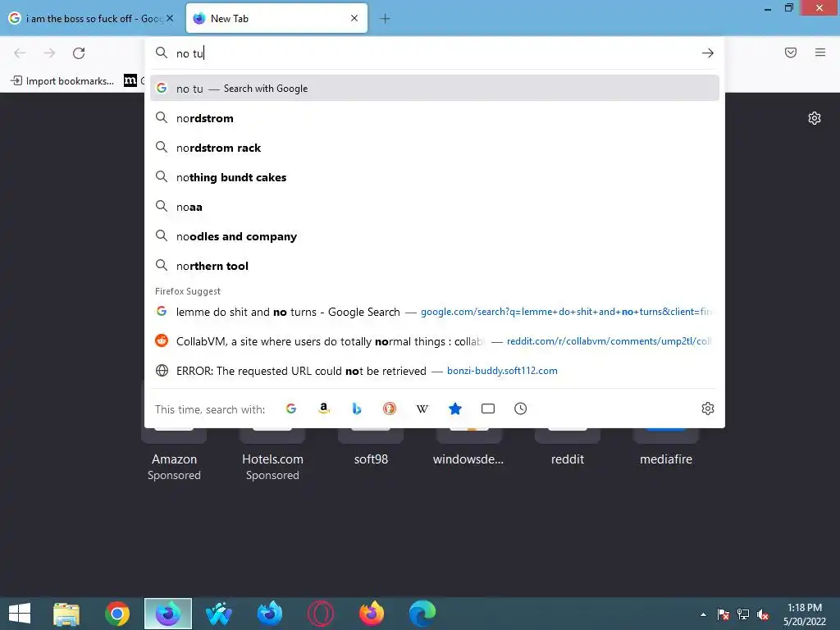Screen dimensions: 840x630
Task: Choose the 'northern tool' suggestion
Action: click(435, 266)
